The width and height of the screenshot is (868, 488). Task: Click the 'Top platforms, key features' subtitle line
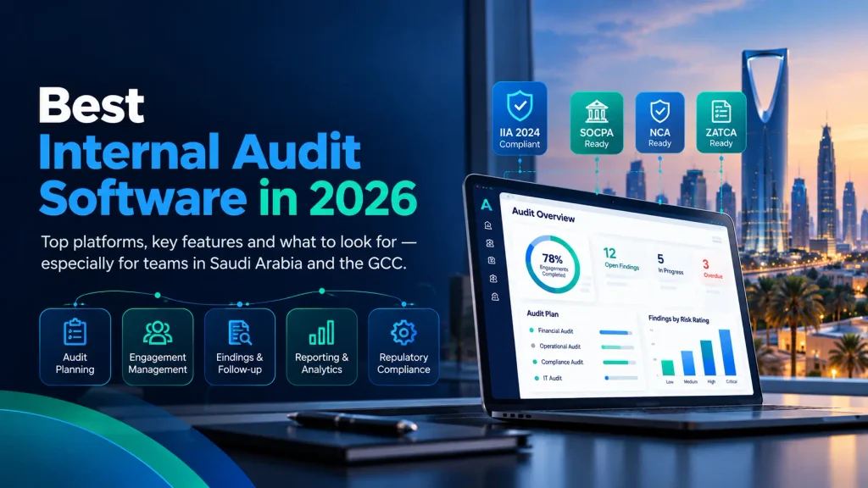229,241
